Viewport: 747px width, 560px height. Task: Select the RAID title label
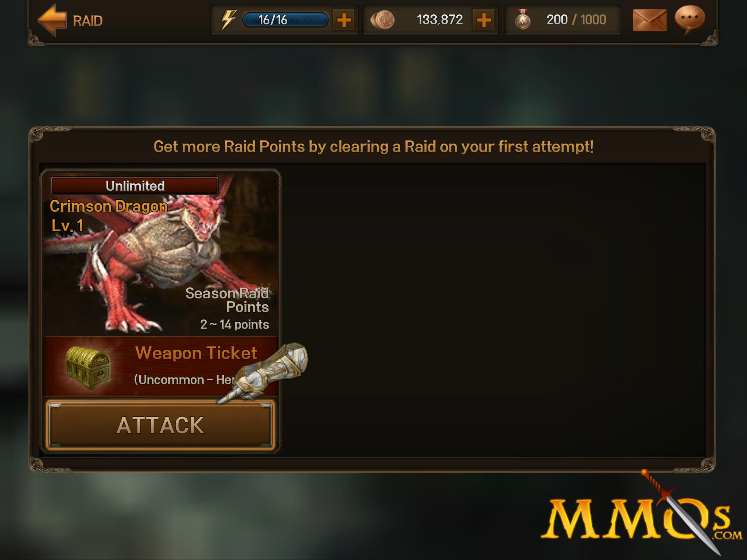click(x=87, y=21)
